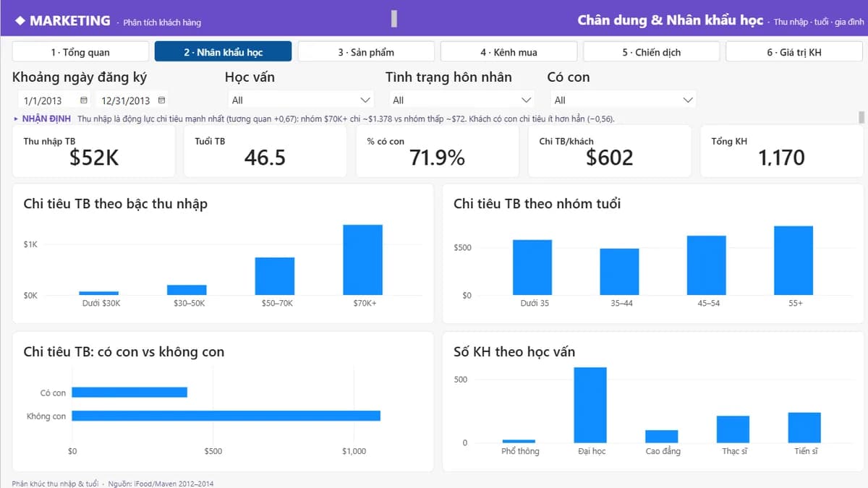Viewport: 868px width, 488px height.
Task: Click the $70K+ income bar
Action: click(363, 260)
